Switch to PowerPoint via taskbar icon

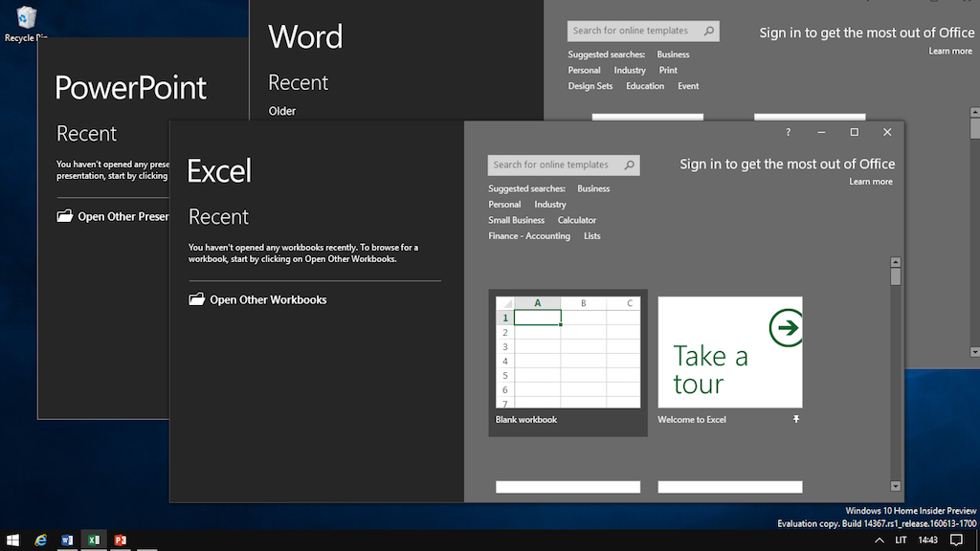tap(121, 540)
